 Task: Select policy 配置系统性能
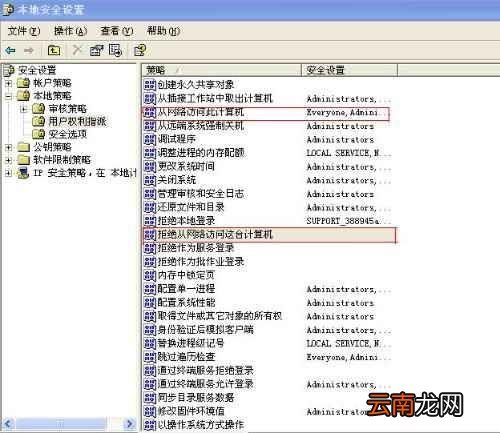click(186, 302)
